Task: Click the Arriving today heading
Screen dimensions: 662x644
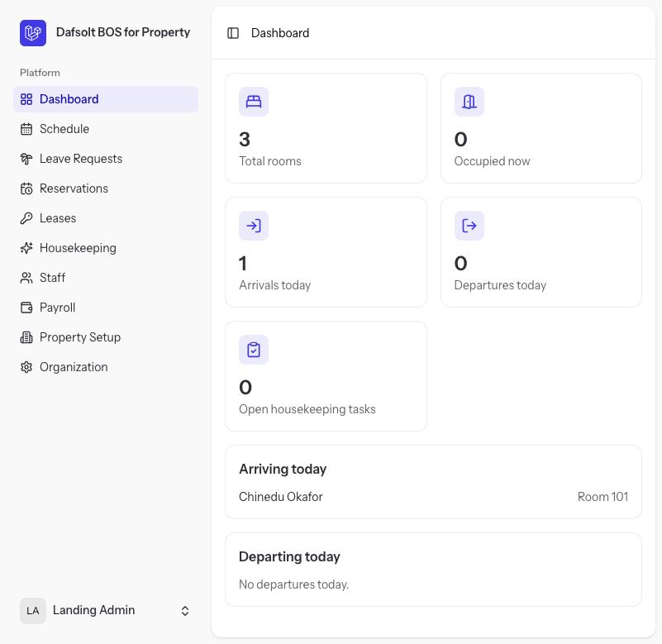Action: pos(283,470)
